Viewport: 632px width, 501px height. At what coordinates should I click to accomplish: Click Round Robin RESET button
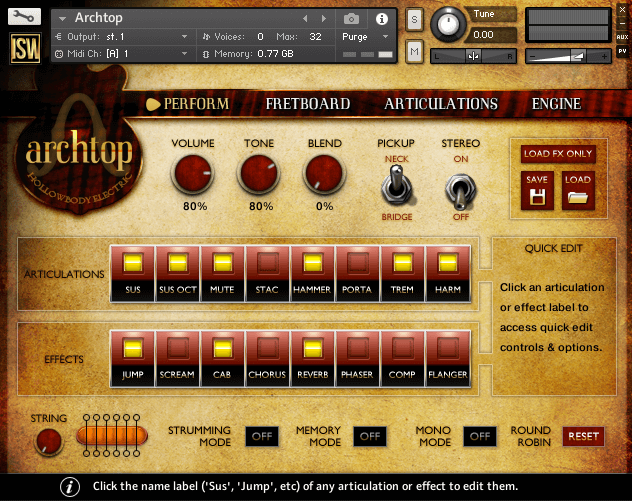coord(583,436)
